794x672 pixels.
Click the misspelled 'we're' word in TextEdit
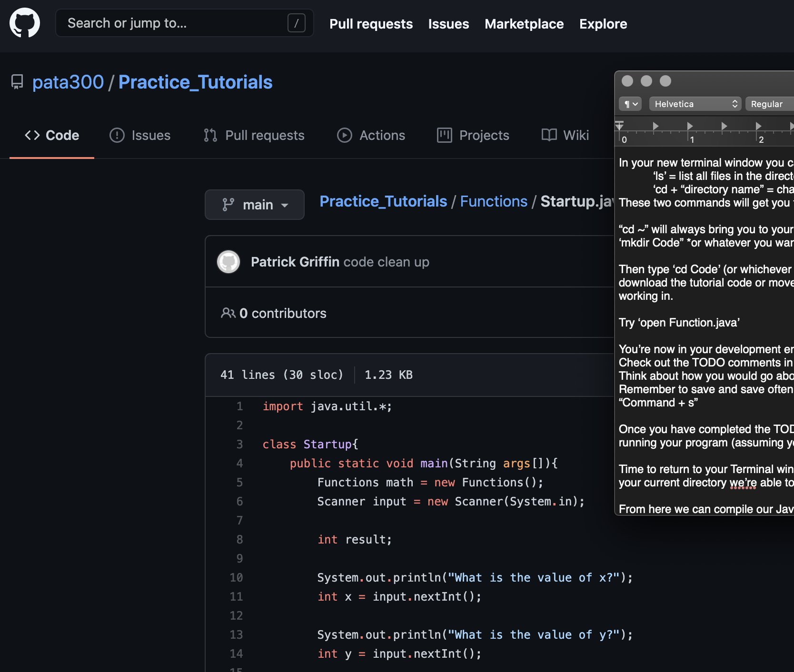pos(743,483)
